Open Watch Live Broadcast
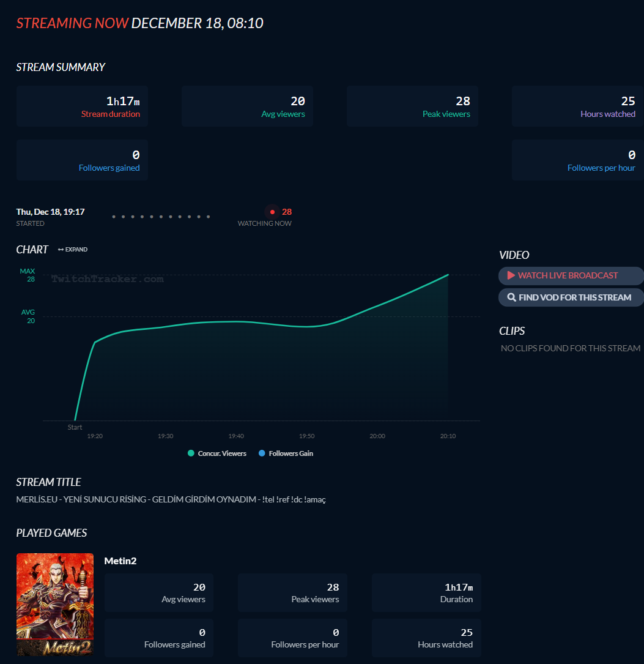This screenshot has width=644, height=664. [571, 275]
